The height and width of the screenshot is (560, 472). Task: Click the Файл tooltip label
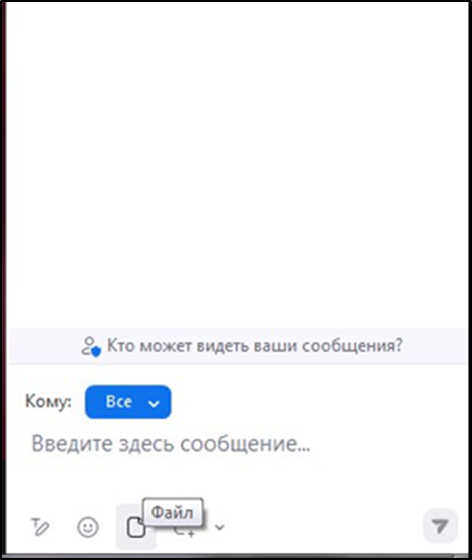pyautogui.click(x=173, y=512)
